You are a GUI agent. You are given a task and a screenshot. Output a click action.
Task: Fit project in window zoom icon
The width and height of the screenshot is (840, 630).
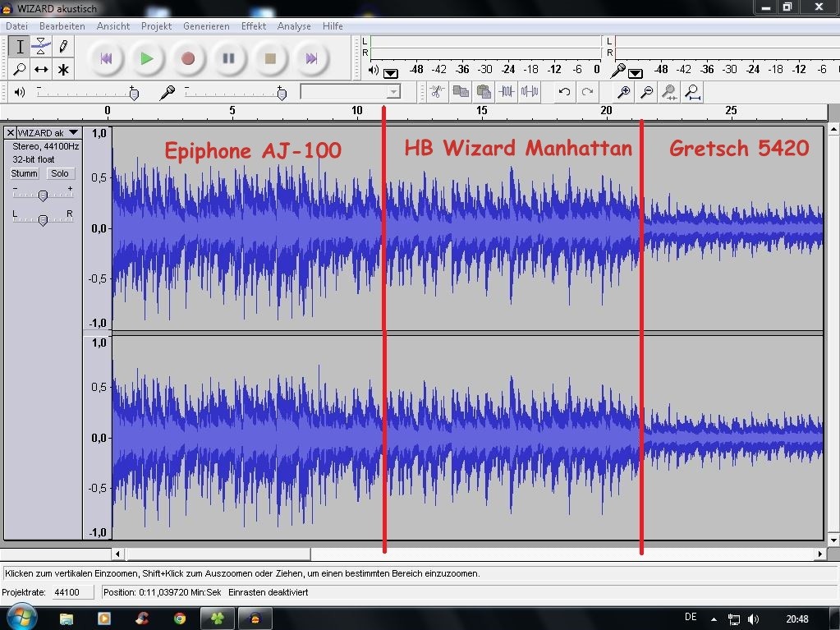coord(693,92)
